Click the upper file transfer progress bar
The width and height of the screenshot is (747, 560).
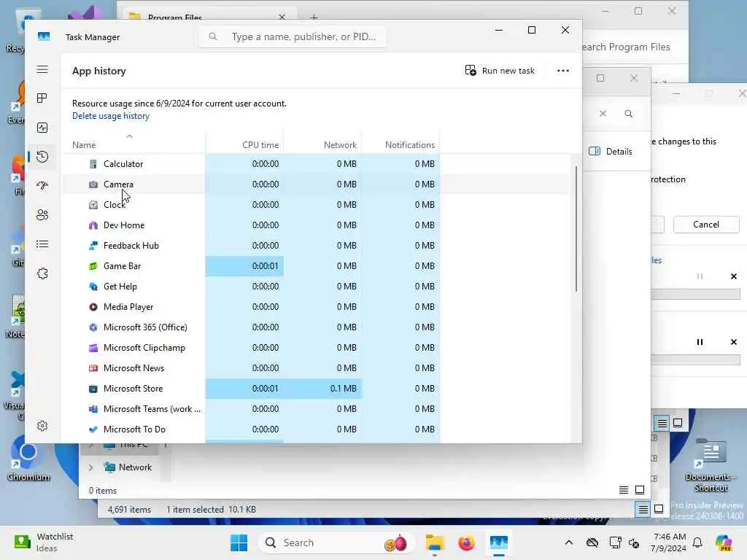(695, 295)
